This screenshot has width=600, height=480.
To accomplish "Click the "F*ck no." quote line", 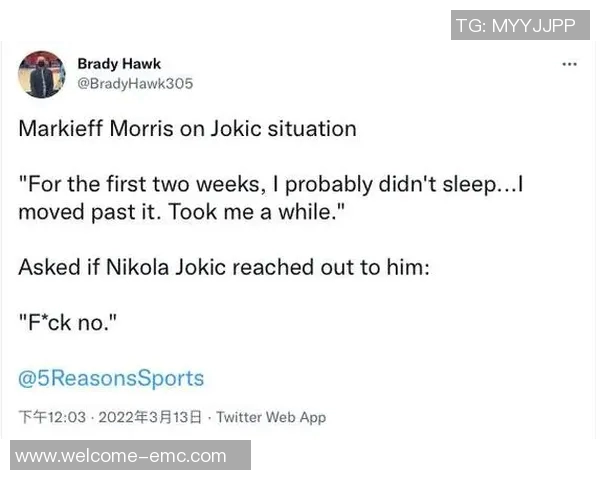I will coord(67,324).
